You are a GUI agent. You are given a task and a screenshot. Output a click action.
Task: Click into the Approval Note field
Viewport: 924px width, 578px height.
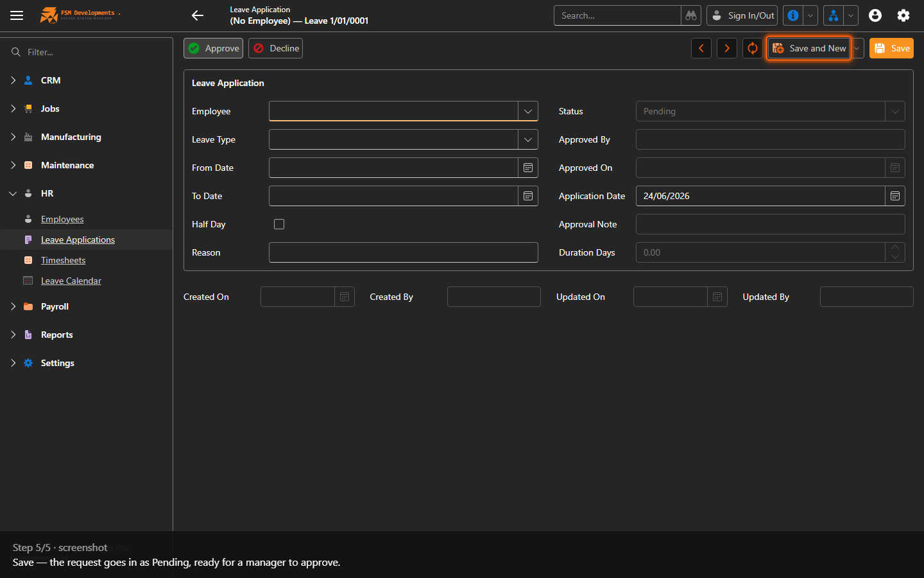[771, 224]
